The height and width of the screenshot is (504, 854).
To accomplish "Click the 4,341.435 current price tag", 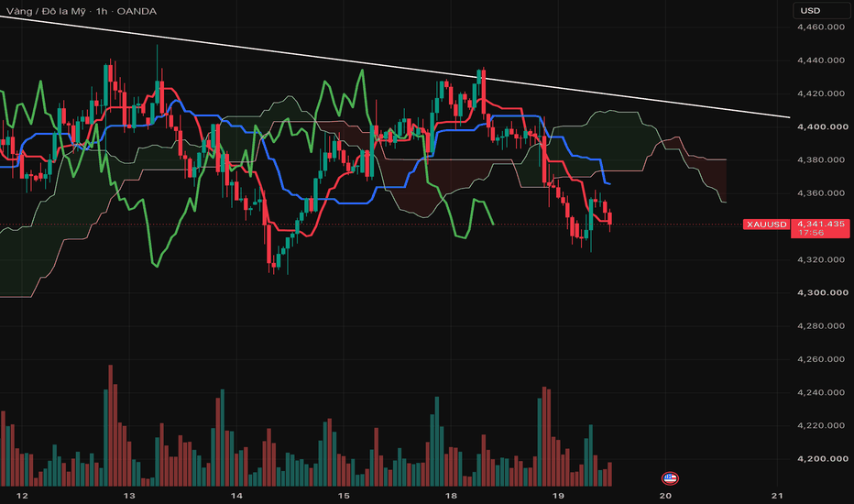I will pos(820,224).
